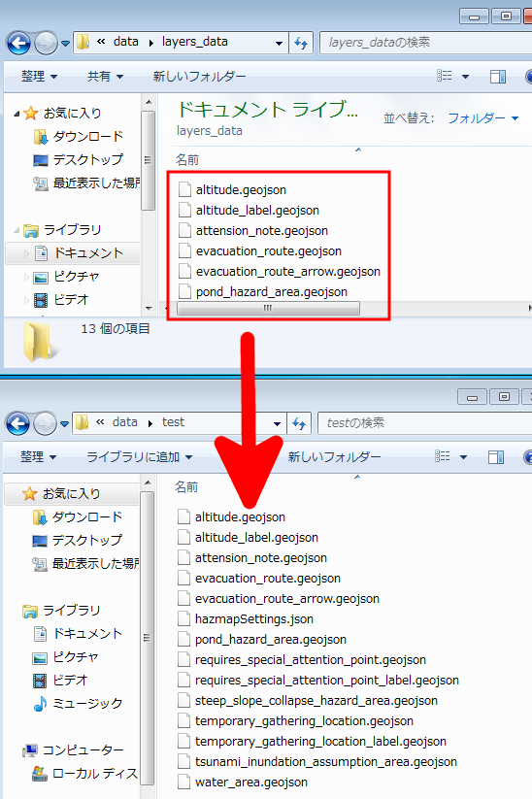Click the preview pane icon in the upper window
The image size is (532, 799).
click(498, 77)
